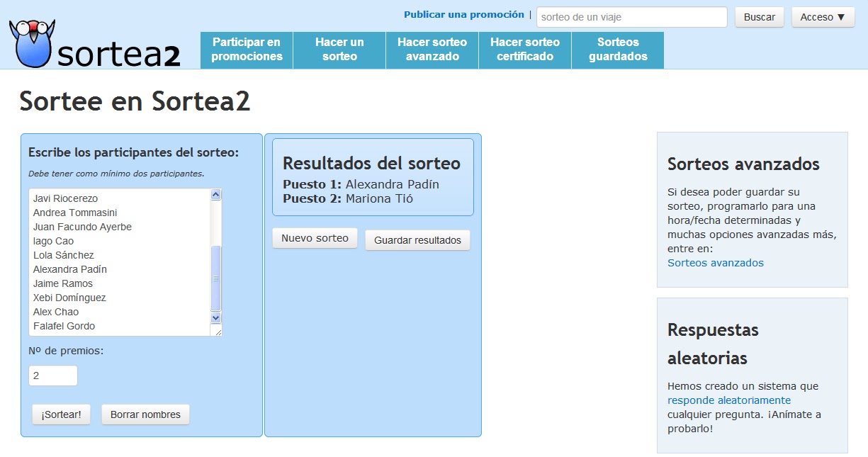Screen dimensions: 868x457
Task: Focus the Nº de premios field
Action: point(53,376)
